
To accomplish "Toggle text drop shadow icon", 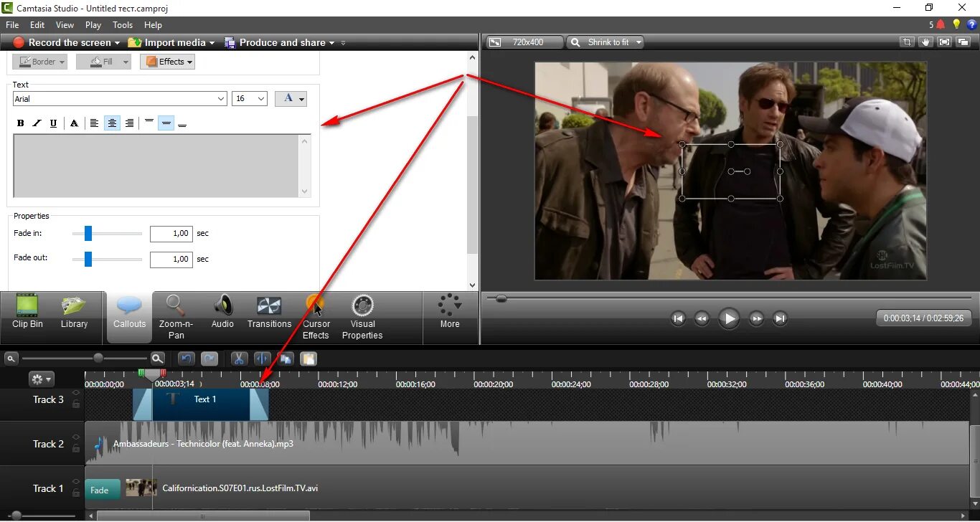I will pyautogui.click(x=73, y=123).
